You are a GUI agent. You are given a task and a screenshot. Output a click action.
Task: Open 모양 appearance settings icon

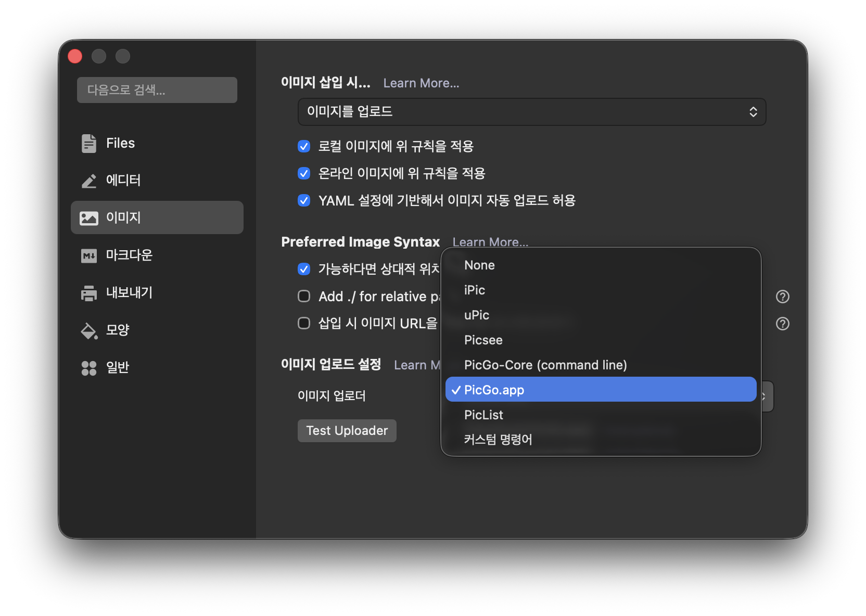[88, 330]
